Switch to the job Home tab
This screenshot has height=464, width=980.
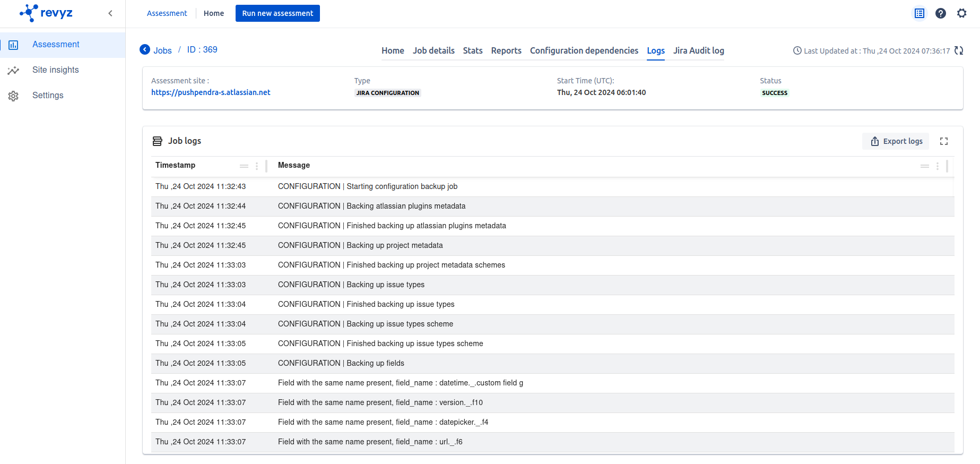(x=393, y=50)
